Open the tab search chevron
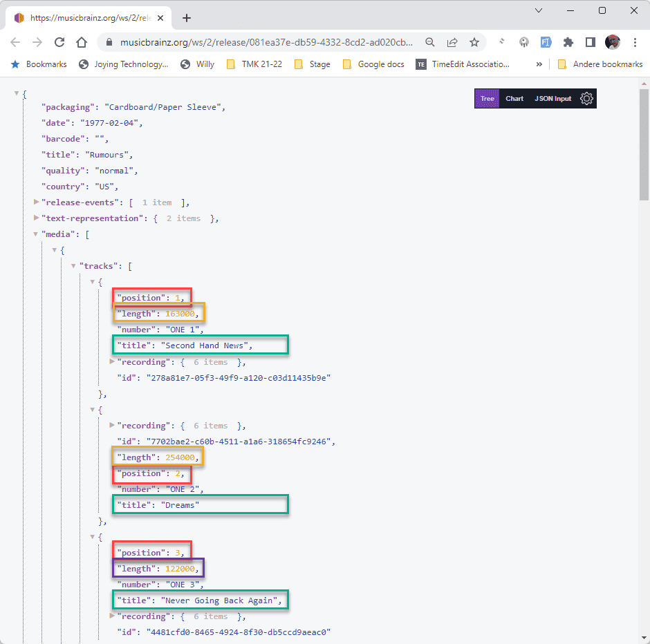Image resolution: width=650 pixels, height=644 pixels. click(539, 10)
